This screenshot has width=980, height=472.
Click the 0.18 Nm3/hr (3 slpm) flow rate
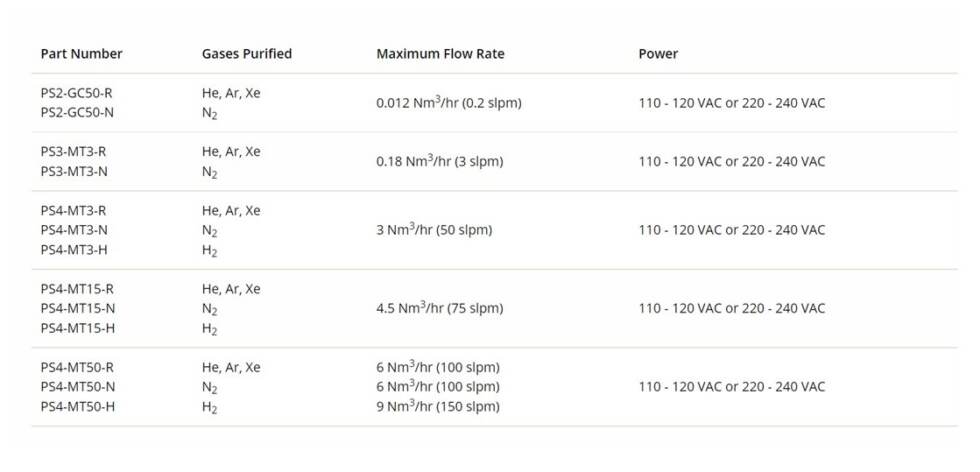(x=439, y=161)
